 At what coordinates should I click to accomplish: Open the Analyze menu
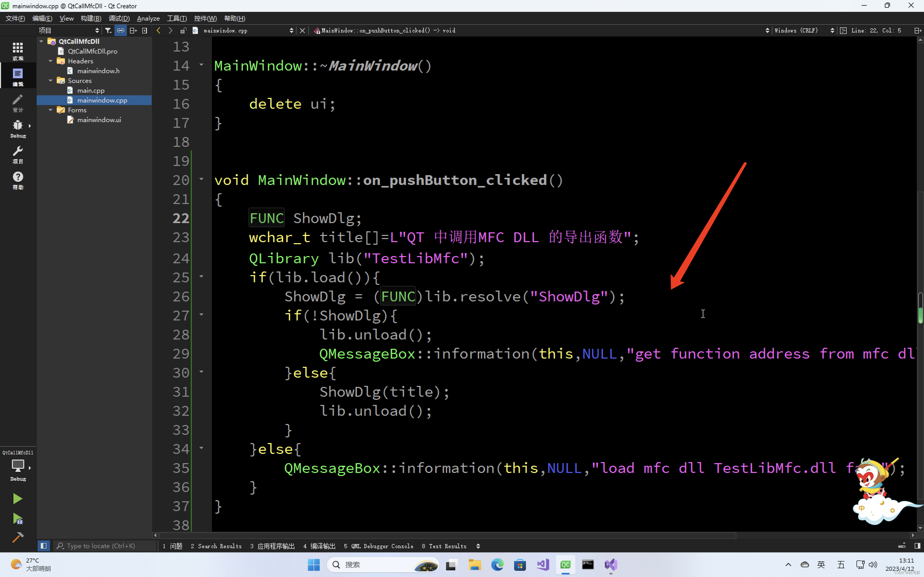click(x=148, y=18)
